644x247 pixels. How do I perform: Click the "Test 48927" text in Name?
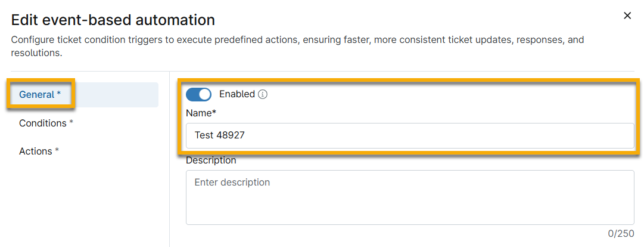click(220, 136)
